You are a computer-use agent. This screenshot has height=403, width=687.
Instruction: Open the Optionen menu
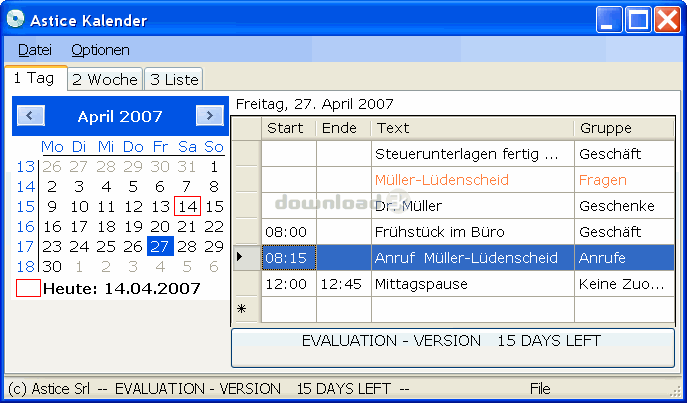100,49
